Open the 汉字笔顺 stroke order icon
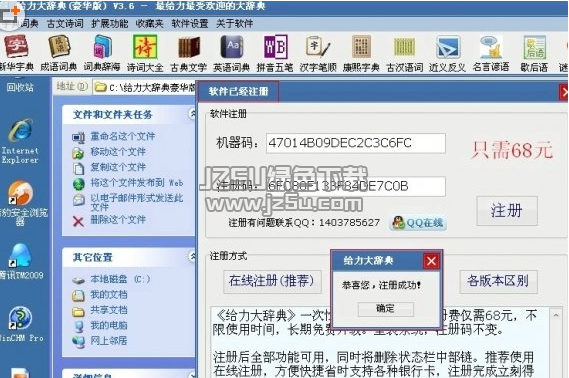Viewport: 569px width, 378px height. click(318, 53)
